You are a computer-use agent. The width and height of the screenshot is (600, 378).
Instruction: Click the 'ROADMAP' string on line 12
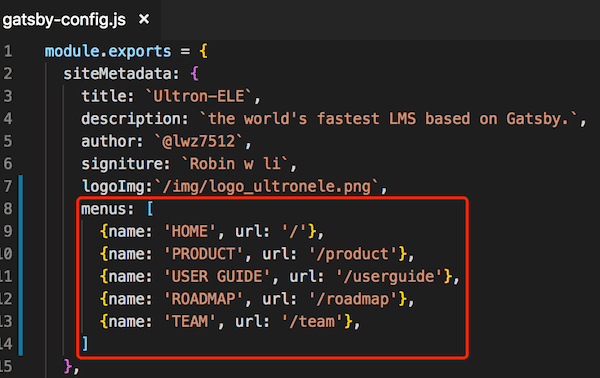tap(203, 299)
